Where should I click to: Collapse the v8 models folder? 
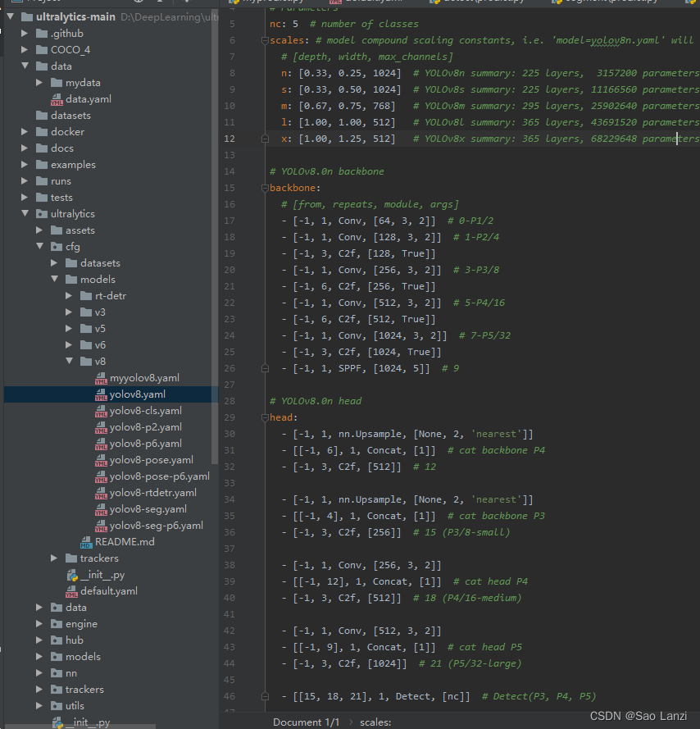tap(70, 361)
